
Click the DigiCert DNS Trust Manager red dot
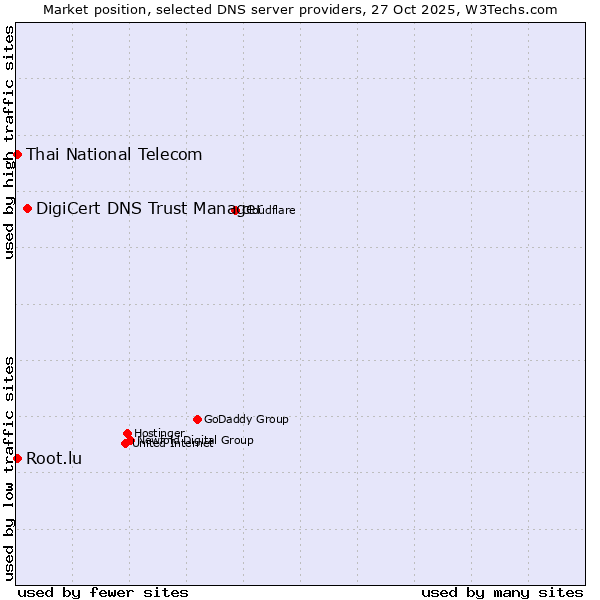(x=27, y=208)
